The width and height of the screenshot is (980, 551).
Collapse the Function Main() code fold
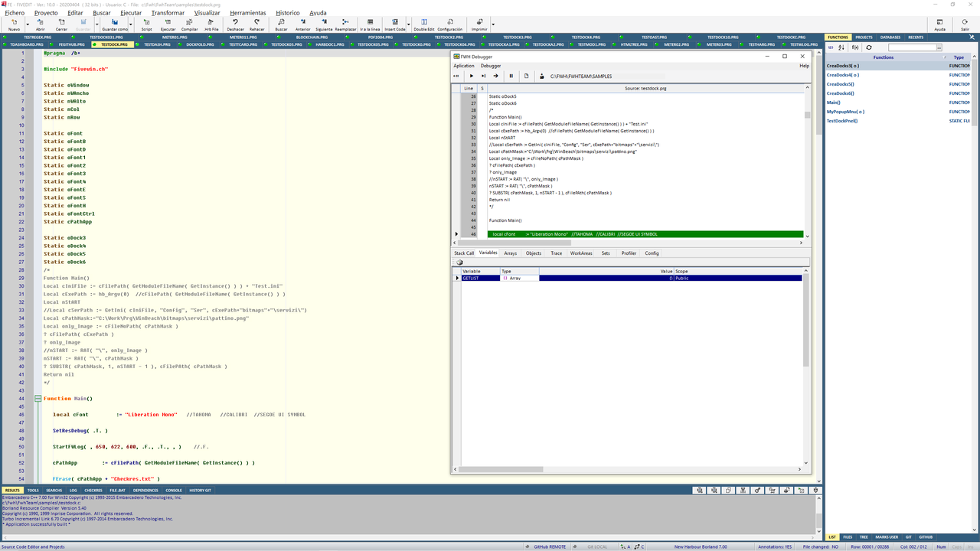click(x=38, y=399)
